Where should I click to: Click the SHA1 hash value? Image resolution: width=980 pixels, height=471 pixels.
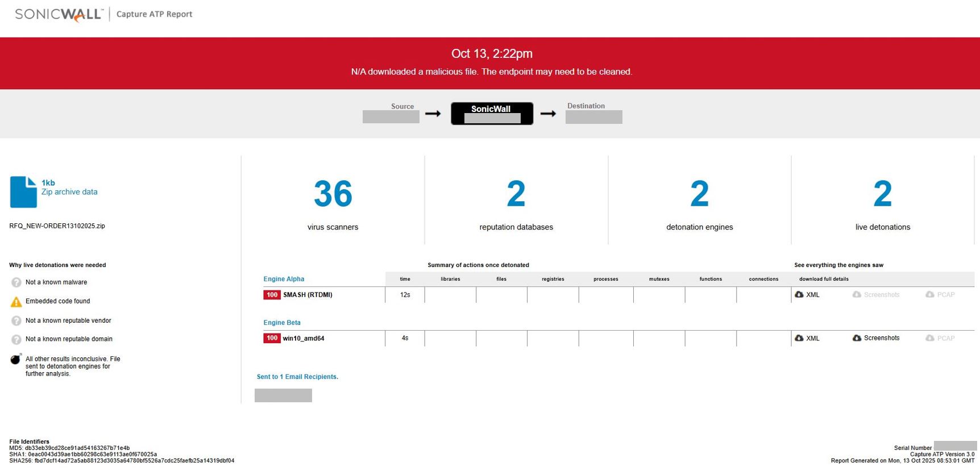93,455
